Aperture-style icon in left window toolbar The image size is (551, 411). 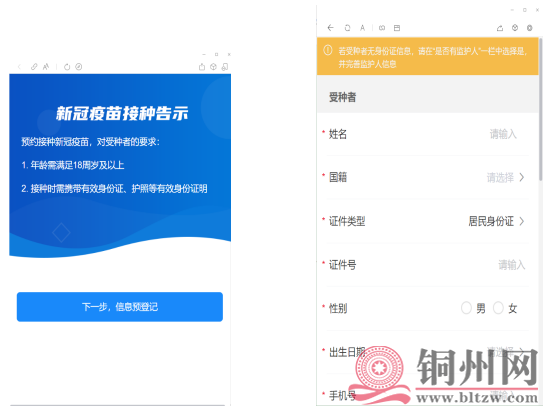(213, 67)
